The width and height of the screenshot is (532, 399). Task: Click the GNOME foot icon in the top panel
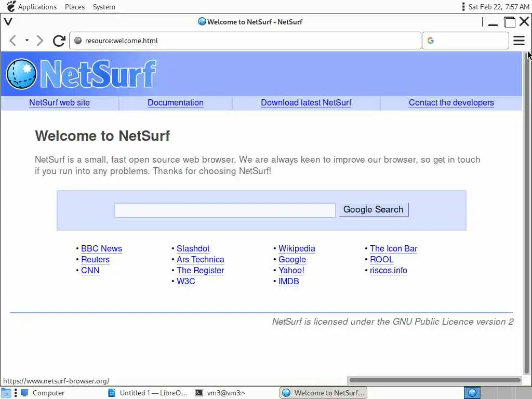[x=11, y=6]
